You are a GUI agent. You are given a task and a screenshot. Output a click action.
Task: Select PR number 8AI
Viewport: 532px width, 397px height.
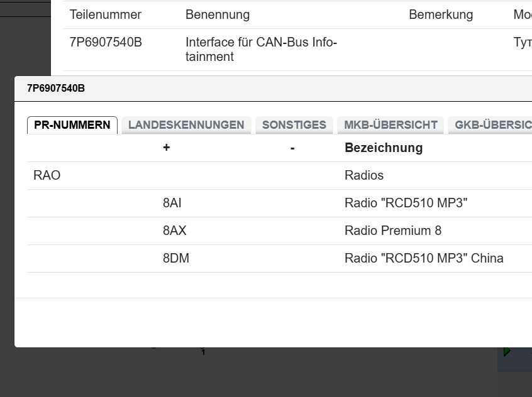pyautogui.click(x=172, y=204)
